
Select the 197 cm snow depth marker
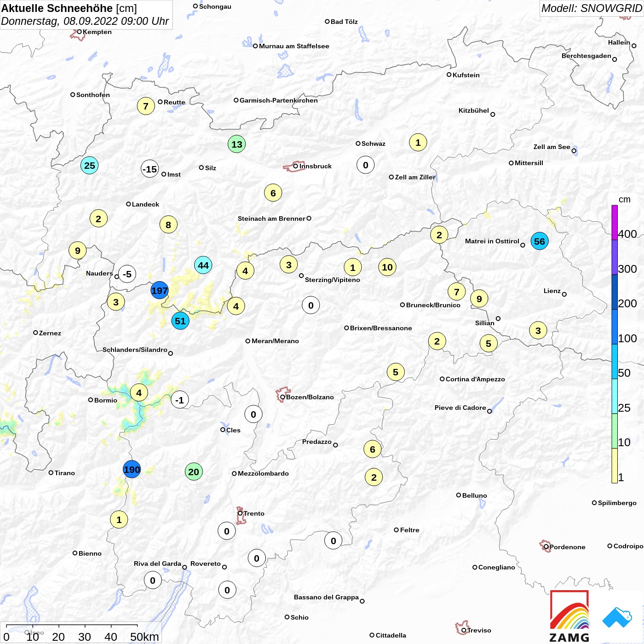click(160, 290)
